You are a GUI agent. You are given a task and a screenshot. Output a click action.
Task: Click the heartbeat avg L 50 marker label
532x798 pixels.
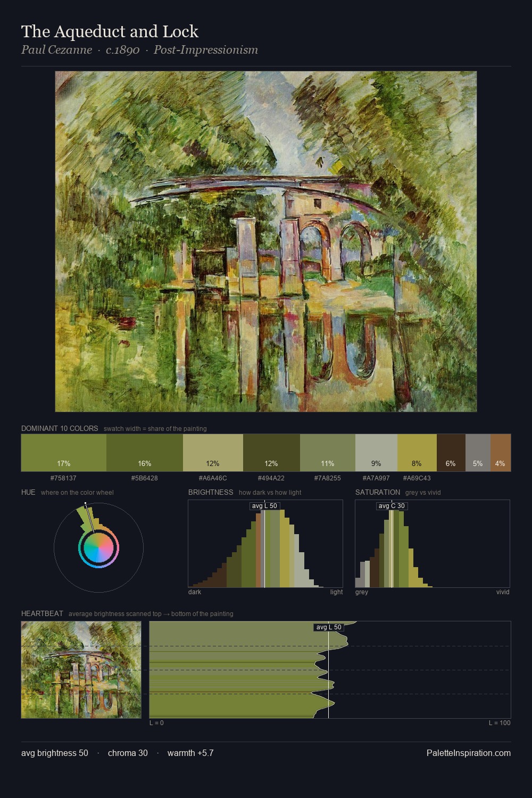click(x=329, y=627)
